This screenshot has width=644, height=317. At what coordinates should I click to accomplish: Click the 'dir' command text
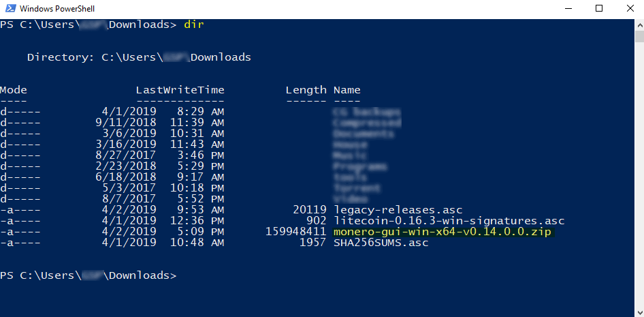(x=194, y=25)
